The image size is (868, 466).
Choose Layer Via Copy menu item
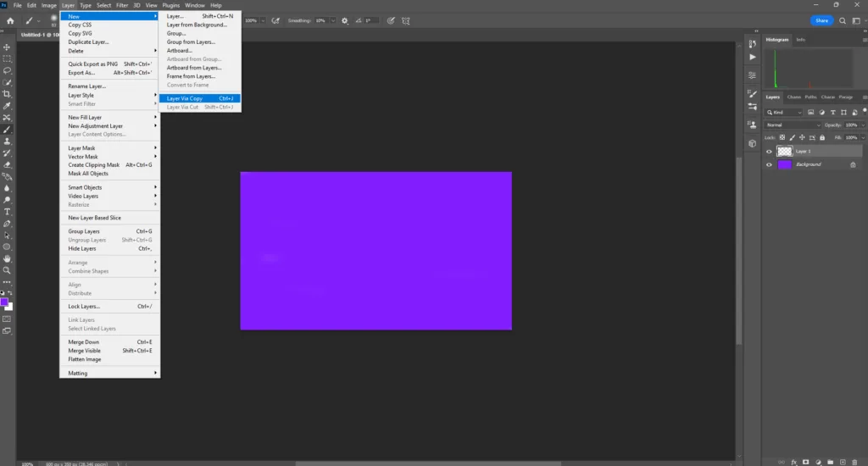[x=200, y=98]
